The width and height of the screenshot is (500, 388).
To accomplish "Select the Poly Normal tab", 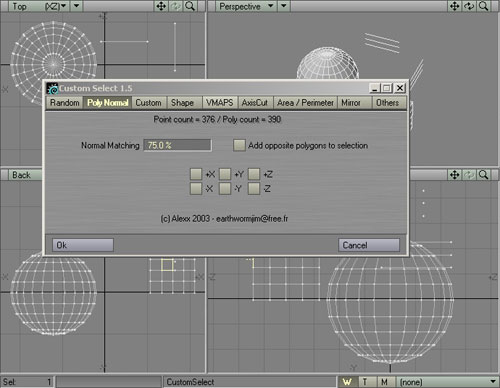I will coord(107,103).
